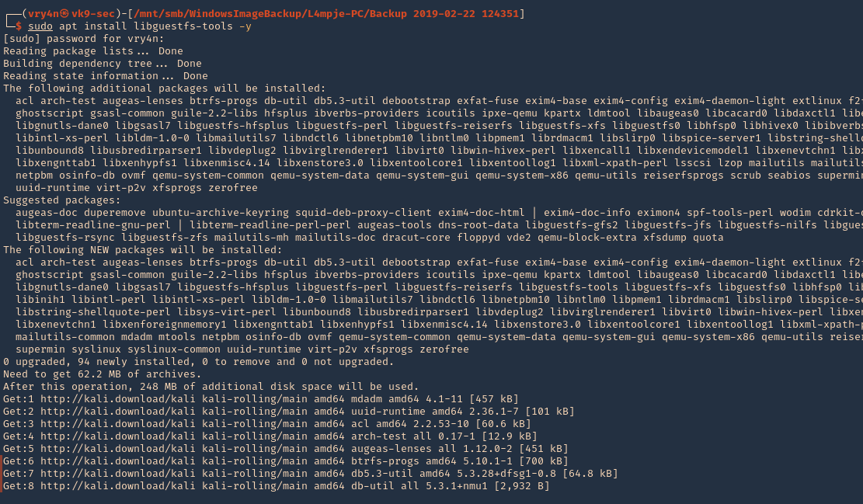863x504 pixels.
Task: Click the Get:2 uuid-runtime kali.download link
Action: pos(118,412)
